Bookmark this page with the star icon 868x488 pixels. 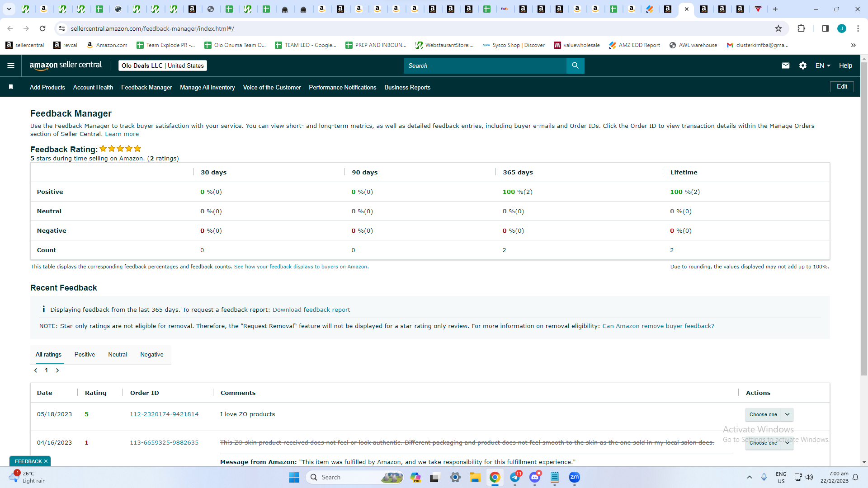click(x=778, y=28)
